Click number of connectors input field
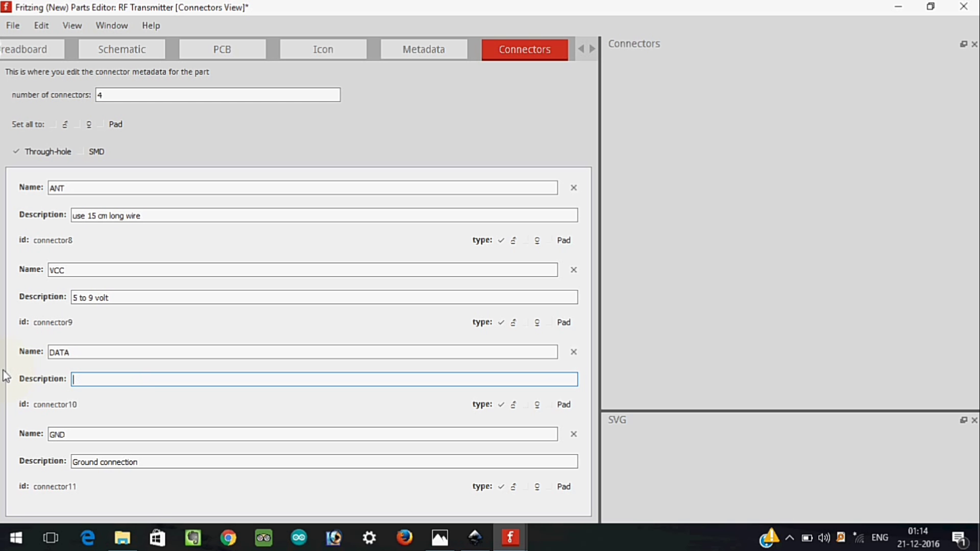 (x=217, y=94)
